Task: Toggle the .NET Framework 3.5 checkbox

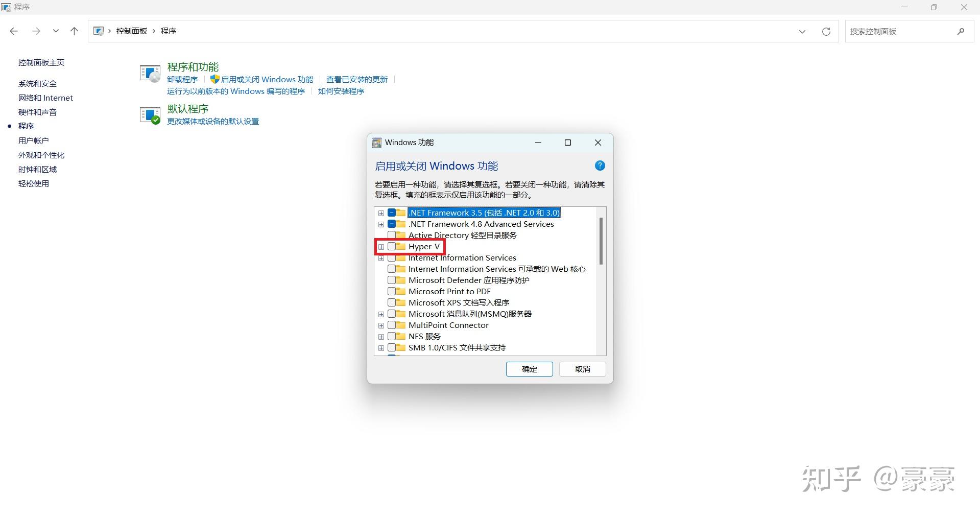Action: pyautogui.click(x=392, y=213)
